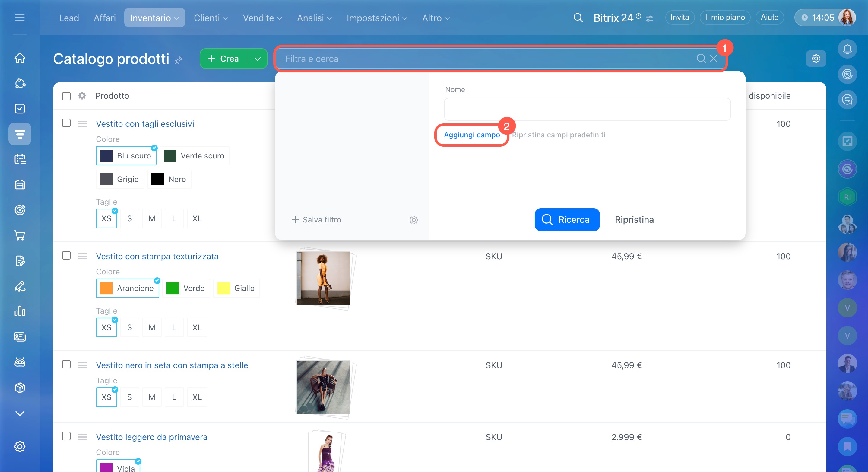Select the Arancione color swatch
The width and height of the screenshot is (868, 472).
[127, 288]
